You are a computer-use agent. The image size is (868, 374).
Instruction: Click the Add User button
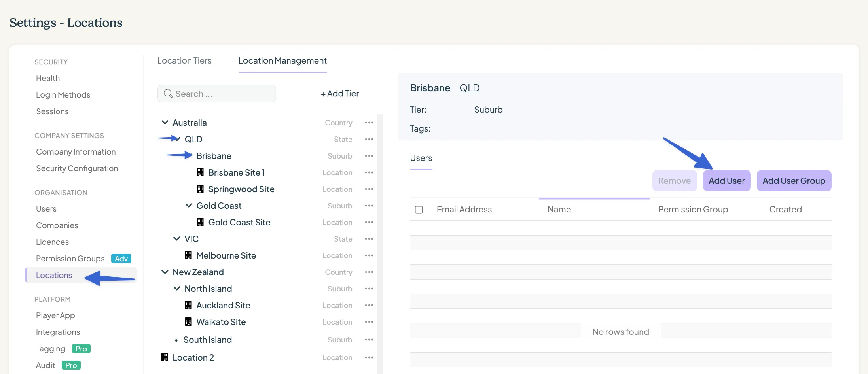click(x=727, y=181)
